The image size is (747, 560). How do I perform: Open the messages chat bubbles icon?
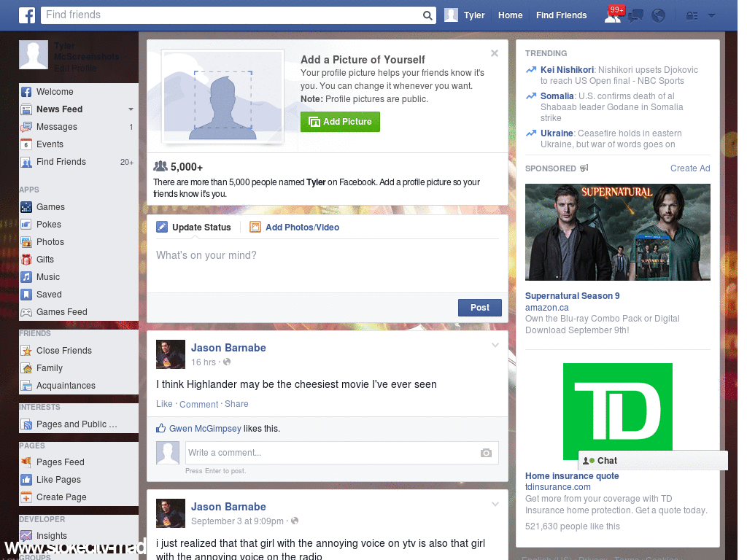click(x=635, y=16)
